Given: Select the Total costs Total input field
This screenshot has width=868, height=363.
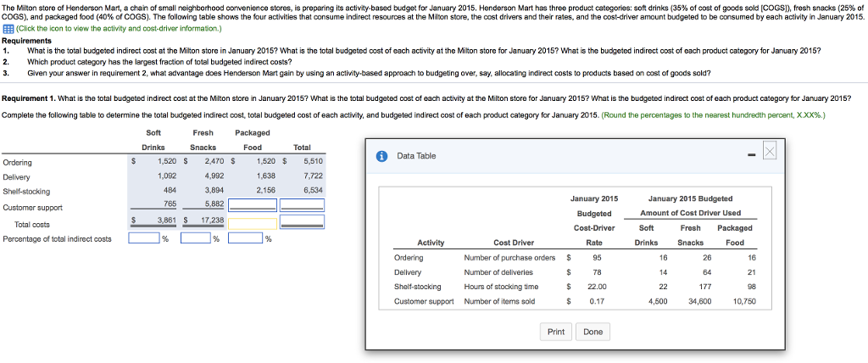Looking at the screenshot, I should coord(302,221).
